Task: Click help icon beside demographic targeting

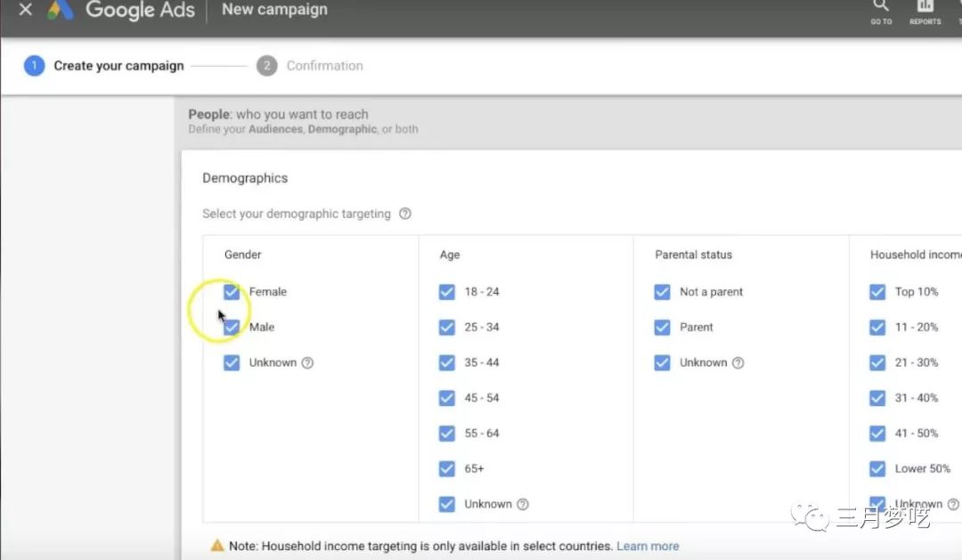Action: click(x=405, y=214)
